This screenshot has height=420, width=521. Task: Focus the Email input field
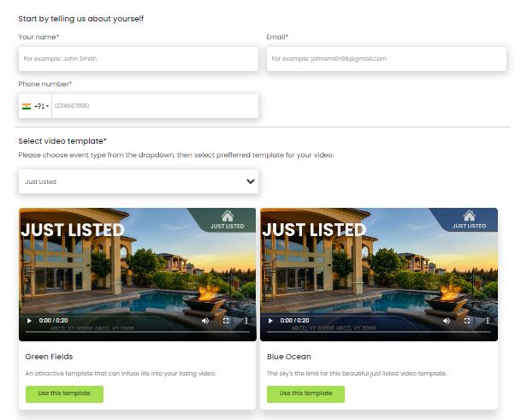(387, 59)
